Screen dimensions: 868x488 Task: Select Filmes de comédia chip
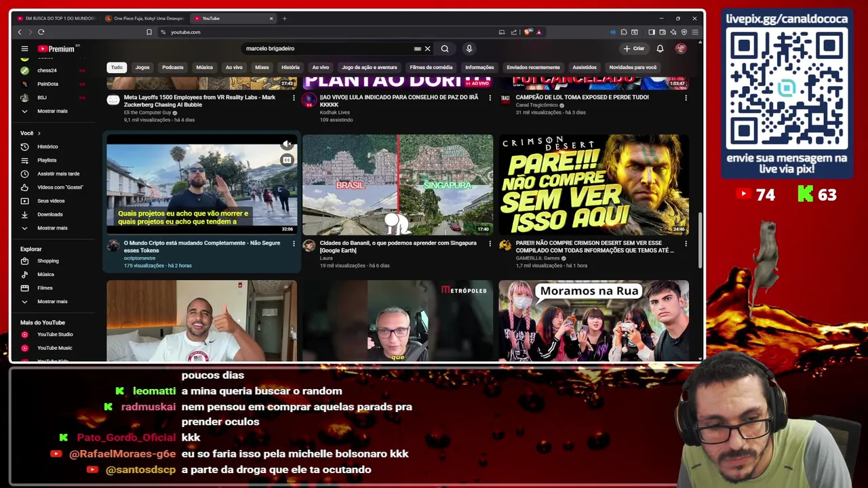click(x=431, y=67)
